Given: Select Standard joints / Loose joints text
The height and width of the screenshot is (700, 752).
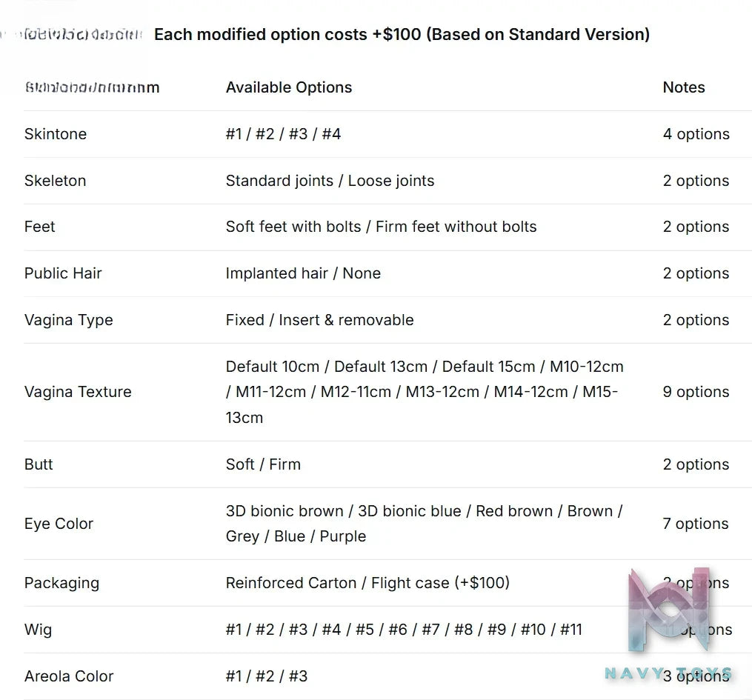Looking at the screenshot, I should (x=330, y=181).
